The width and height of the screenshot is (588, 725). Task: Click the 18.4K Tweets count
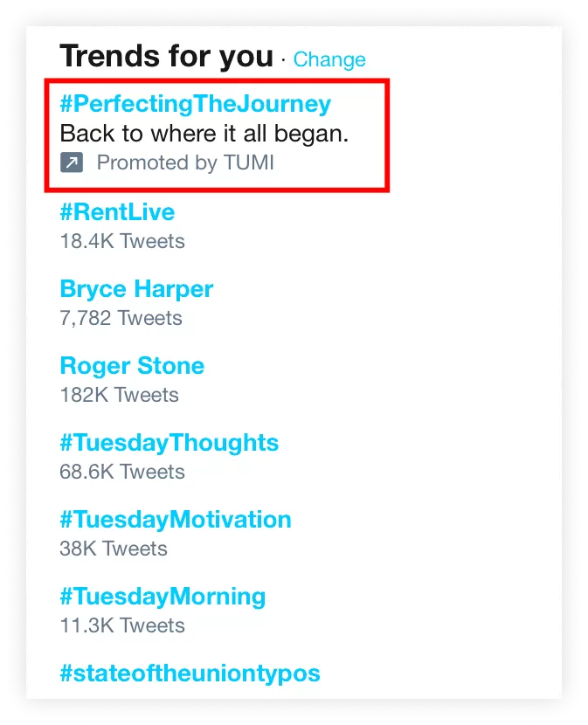(122, 241)
